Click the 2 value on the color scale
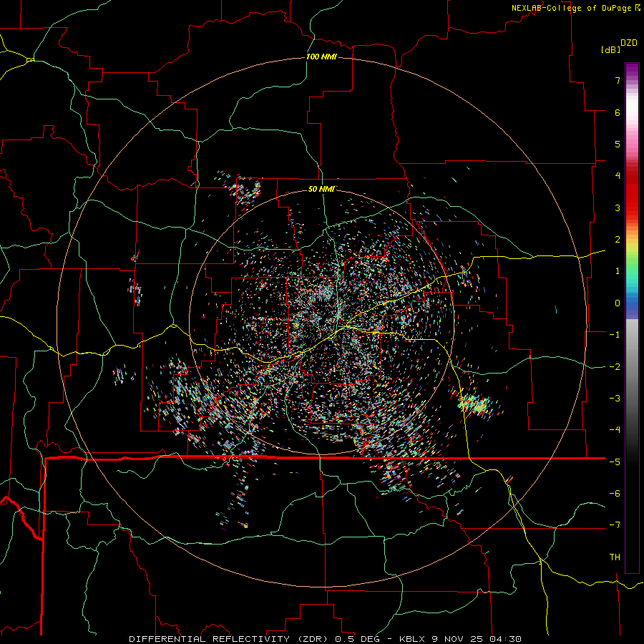The width and height of the screenshot is (644, 644). pos(618,240)
